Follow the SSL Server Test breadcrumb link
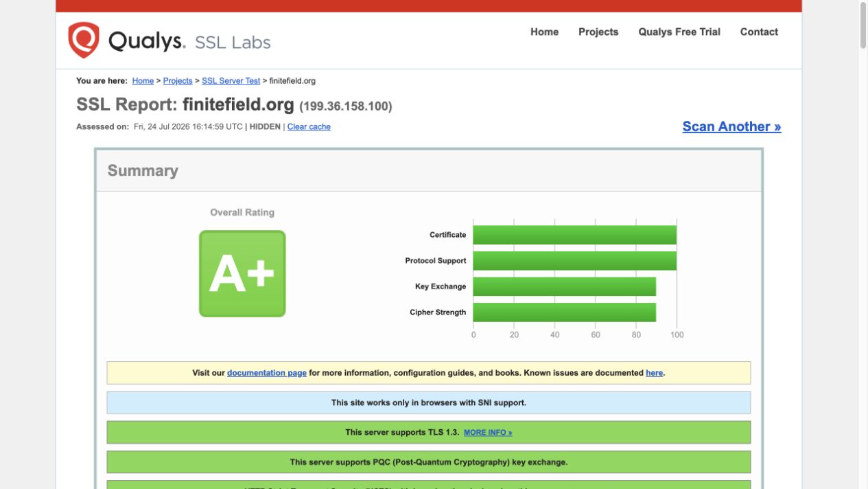 231,80
